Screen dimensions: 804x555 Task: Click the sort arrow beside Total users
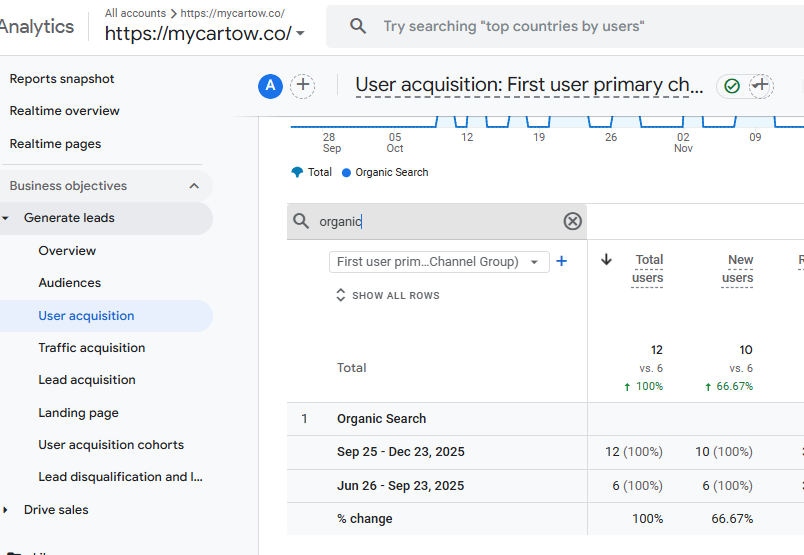(x=606, y=260)
